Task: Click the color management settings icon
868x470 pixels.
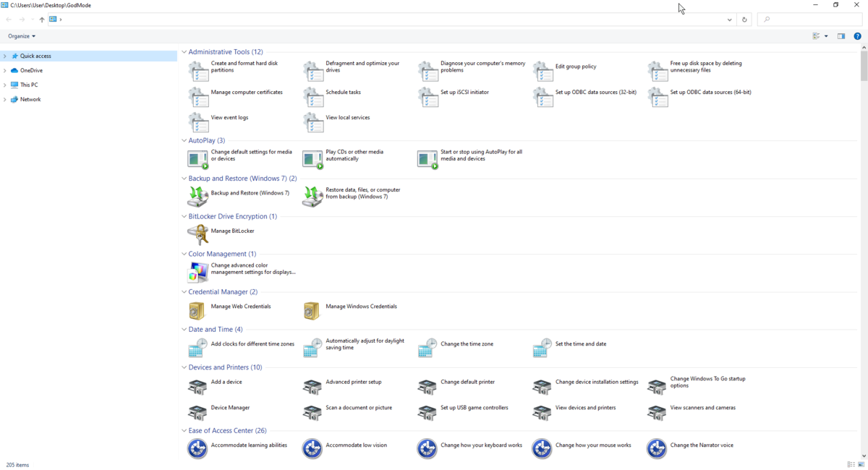Action: (x=197, y=272)
